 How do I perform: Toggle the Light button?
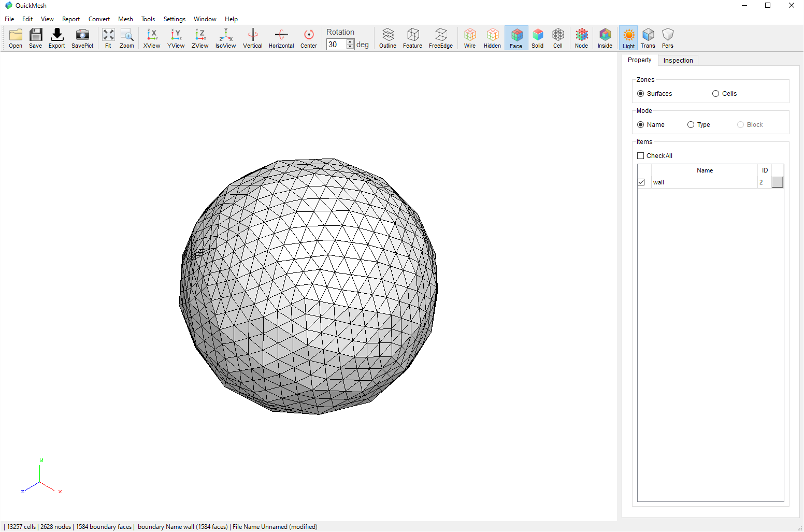[629, 38]
